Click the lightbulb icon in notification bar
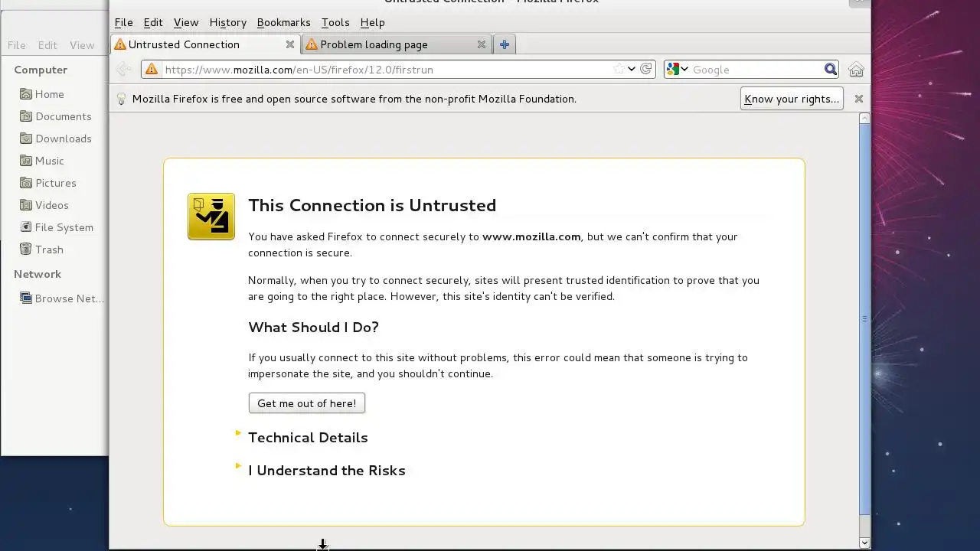 click(121, 99)
